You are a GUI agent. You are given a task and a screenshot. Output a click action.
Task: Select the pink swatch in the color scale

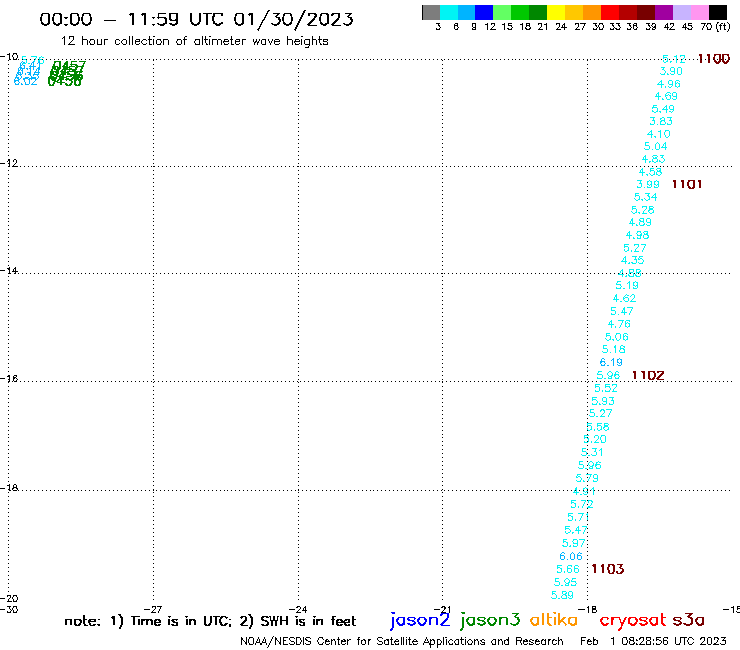click(x=700, y=12)
